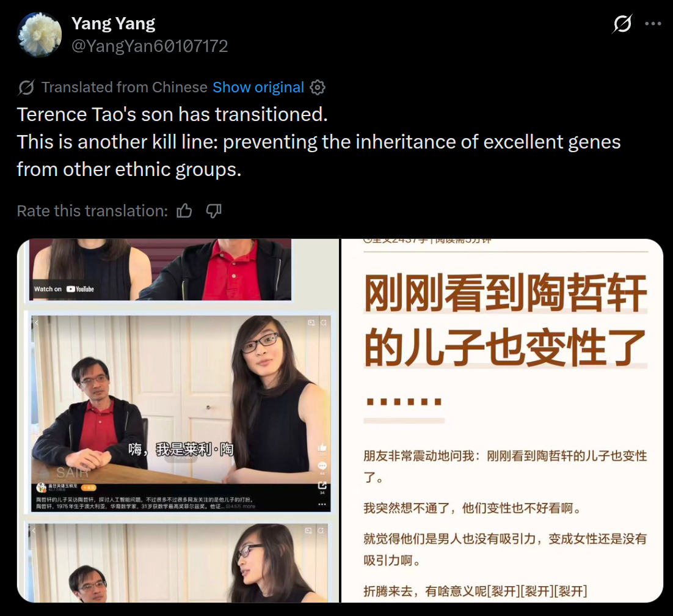
Task: Open Grok from the post header icon
Action: pos(622,23)
